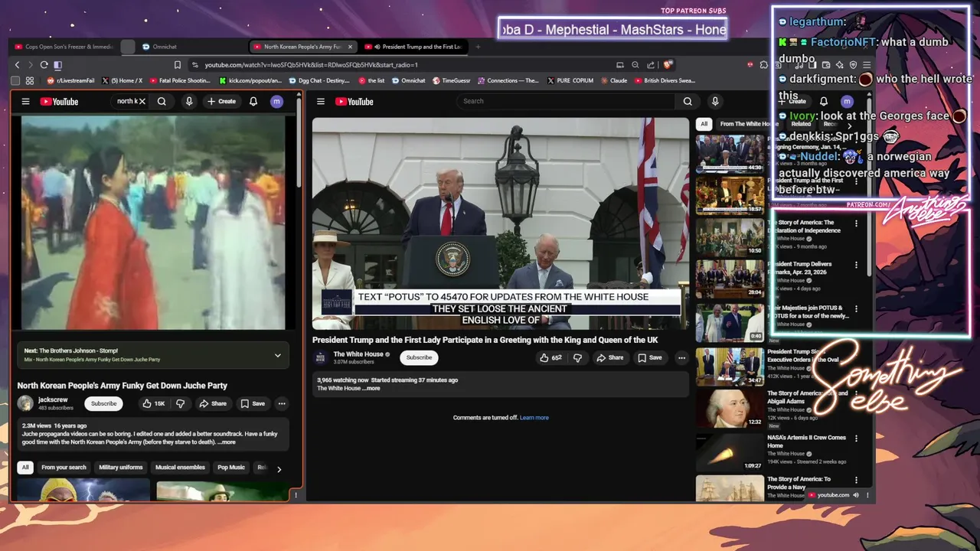Dislike the President Trump greeting livestream
The height and width of the screenshot is (551, 980).
578,357
